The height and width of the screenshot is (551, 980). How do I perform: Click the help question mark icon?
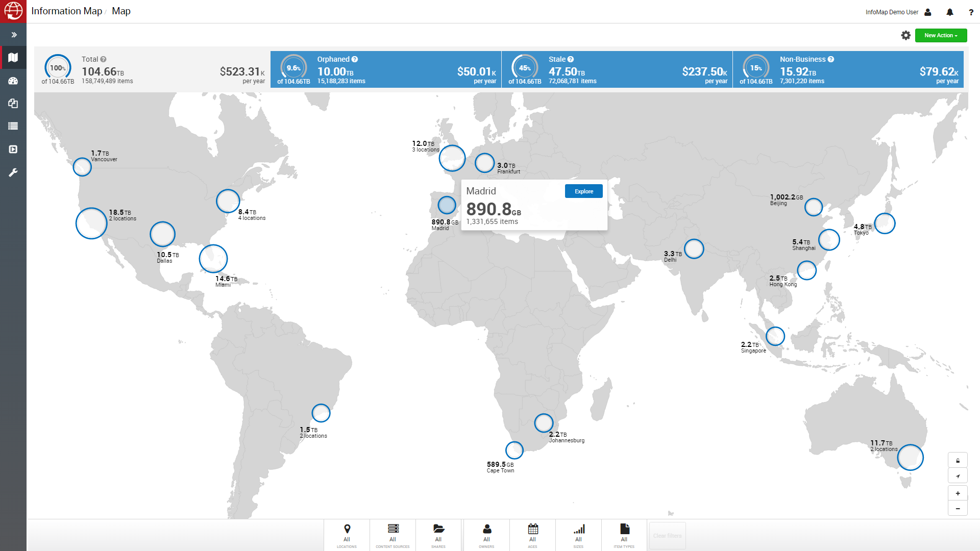[x=971, y=12]
